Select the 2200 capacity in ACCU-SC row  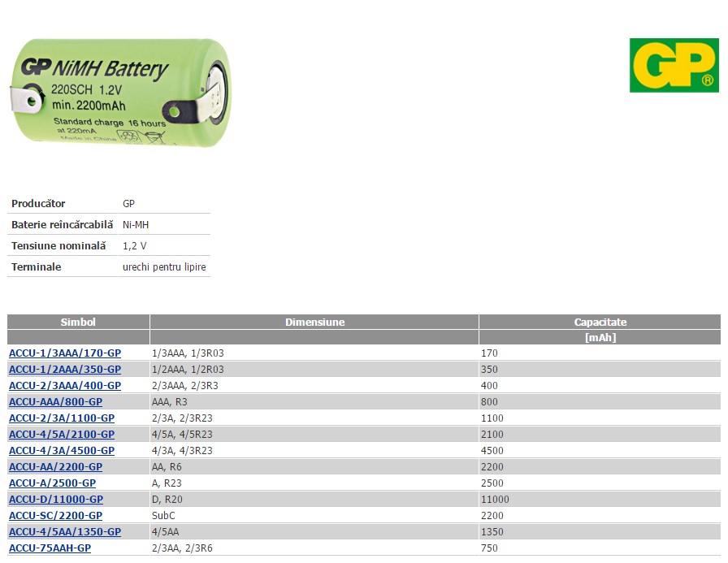[600, 516]
